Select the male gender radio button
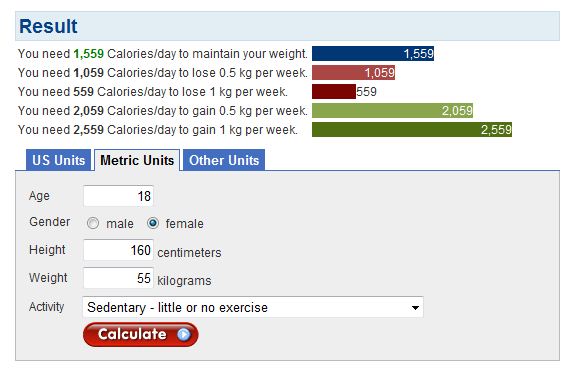The width and height of the screenshot is (577, 379). tap(93, 223)
